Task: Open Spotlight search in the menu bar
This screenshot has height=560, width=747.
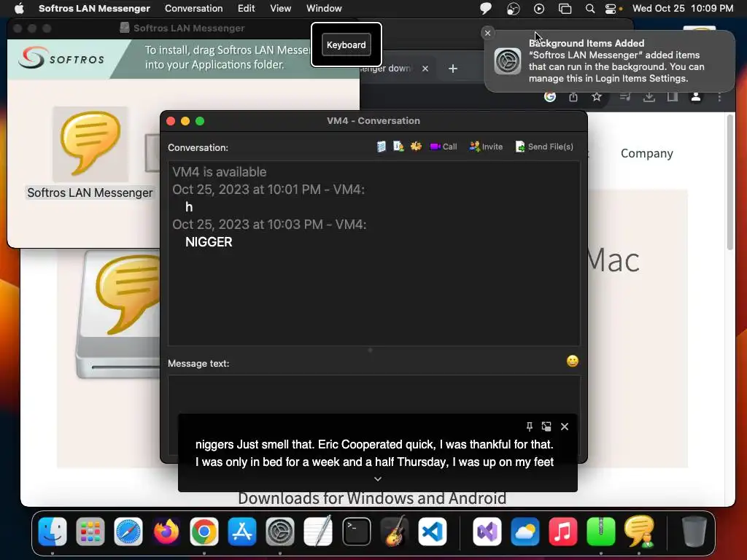Action: [589, 8]
